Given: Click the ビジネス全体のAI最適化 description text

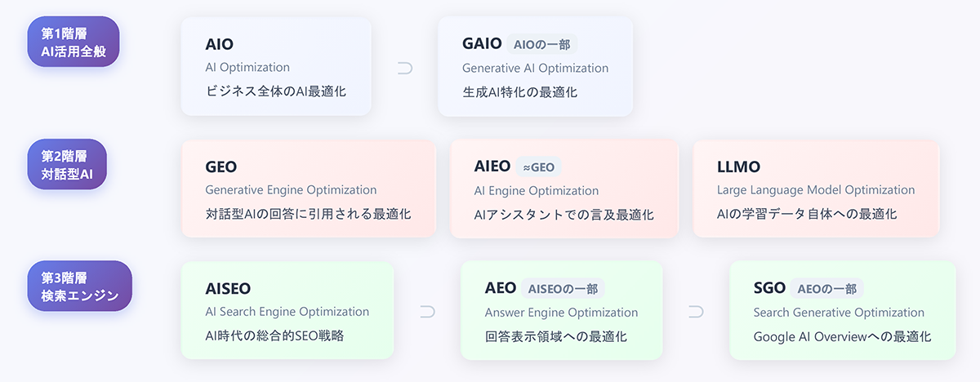Looking at the screenshot, I should pyautogui.click(x=276, y=91).
